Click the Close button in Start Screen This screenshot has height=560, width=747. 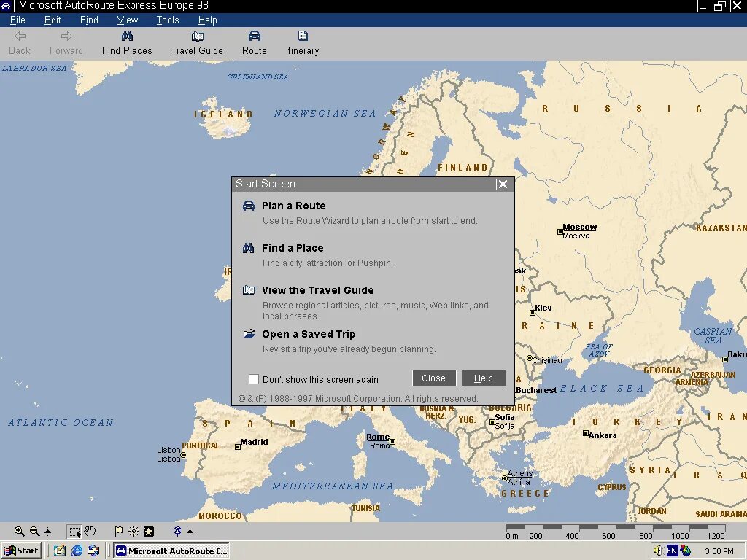pyautogui.click(x=434, y=378)
